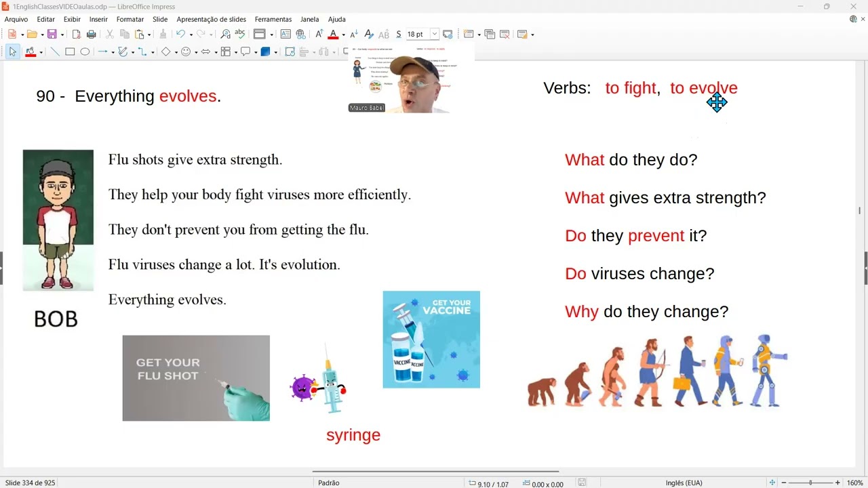
Task: Select the Block arrows tool
Action: click(x=205, y=52)
